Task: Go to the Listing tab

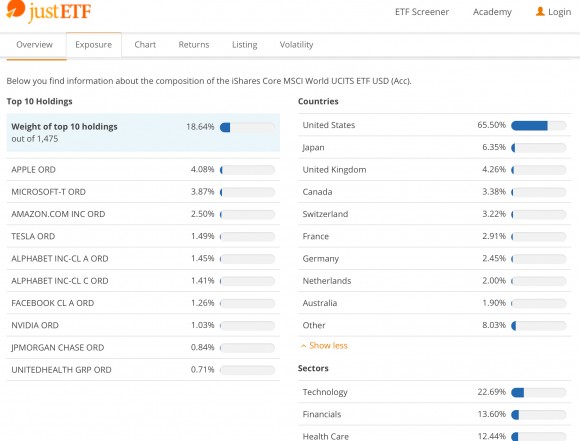Action: click(x=245, y=45)
